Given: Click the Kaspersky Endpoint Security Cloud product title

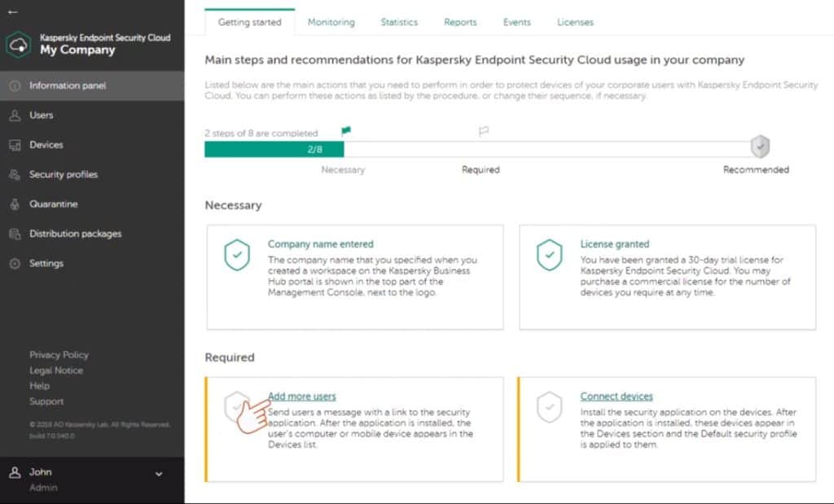Looking at the screenshot, I should [x=105, y=37].
